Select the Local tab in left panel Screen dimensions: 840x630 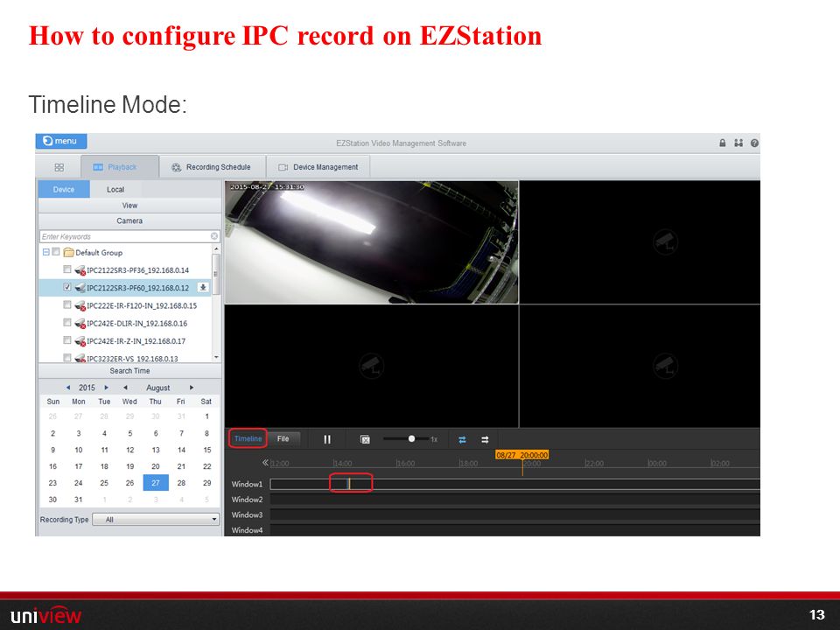tap(115, 189)
